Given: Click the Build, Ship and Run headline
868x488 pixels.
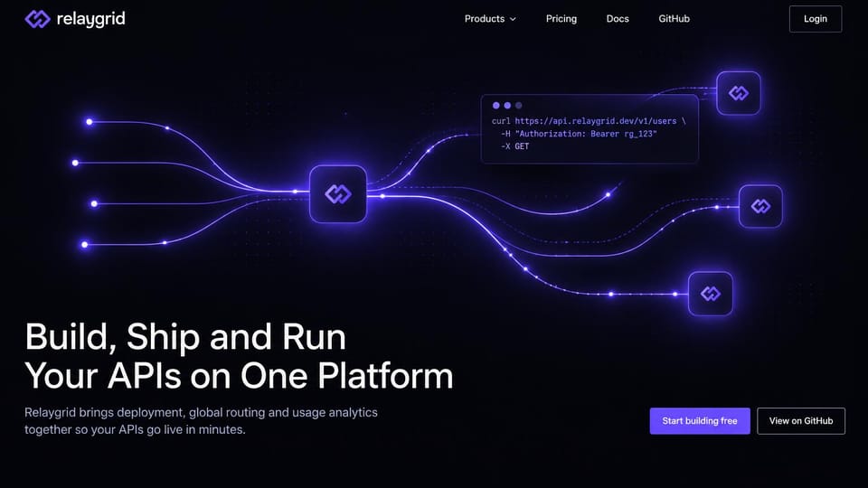Looking at the screenshot, I should click(x=239, y=356).
